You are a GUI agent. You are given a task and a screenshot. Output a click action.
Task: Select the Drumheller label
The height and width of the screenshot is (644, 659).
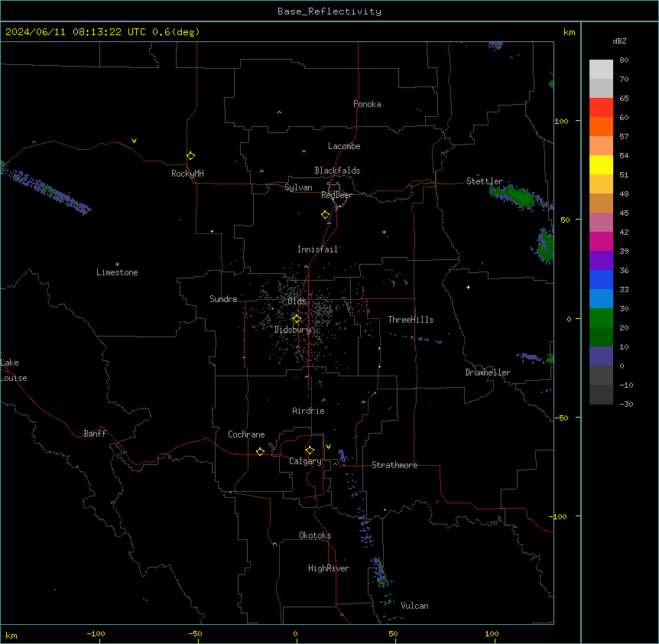pos(488,372)
